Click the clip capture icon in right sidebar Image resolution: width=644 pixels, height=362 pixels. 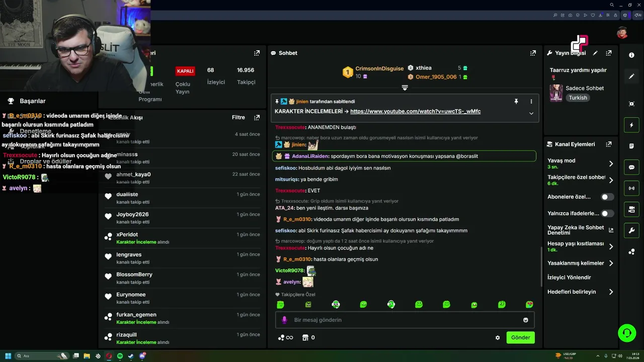click(631, 104)
